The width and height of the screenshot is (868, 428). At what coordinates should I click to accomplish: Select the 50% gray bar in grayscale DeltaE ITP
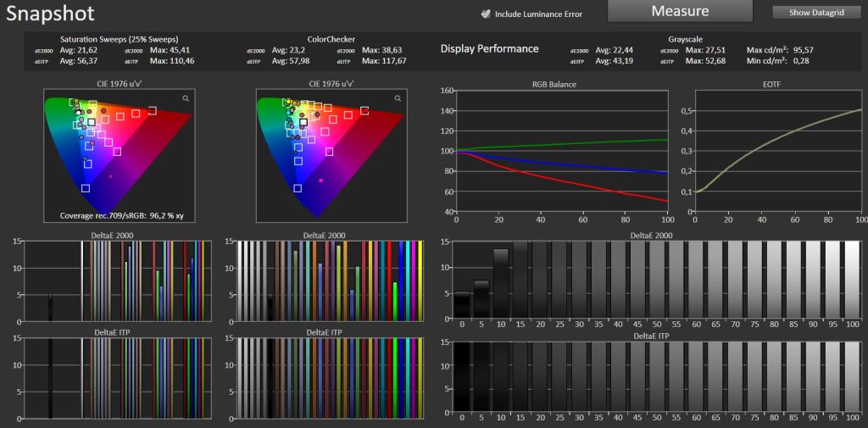pos(656,379)
